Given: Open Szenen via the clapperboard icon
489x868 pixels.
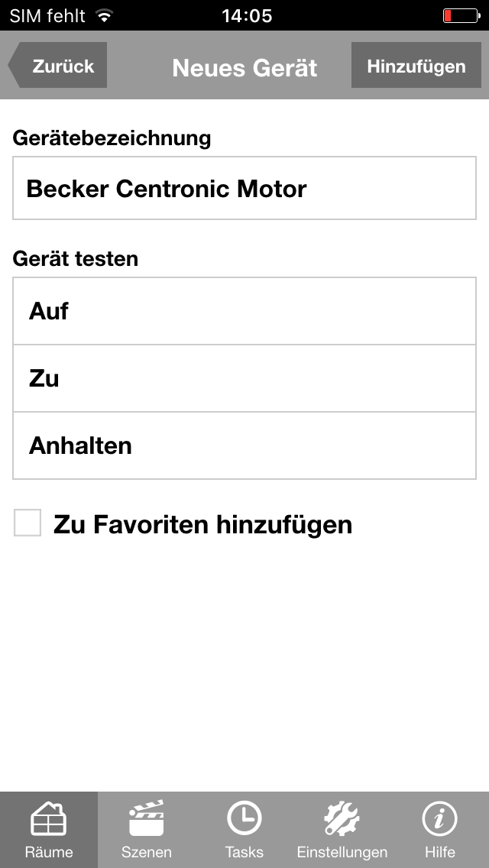Looking at the screenshot, I should click(x=146, y=820).
